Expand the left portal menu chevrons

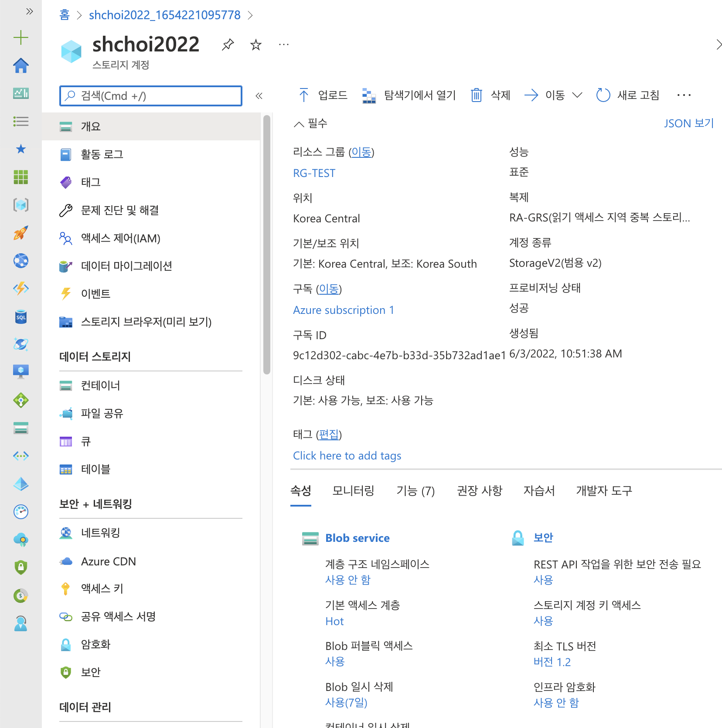pos(29,11)
